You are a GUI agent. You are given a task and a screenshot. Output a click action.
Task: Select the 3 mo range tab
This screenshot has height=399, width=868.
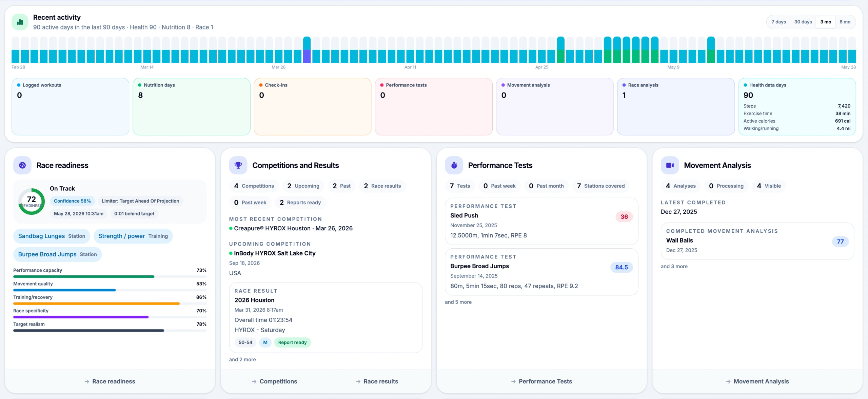[826, 22]
